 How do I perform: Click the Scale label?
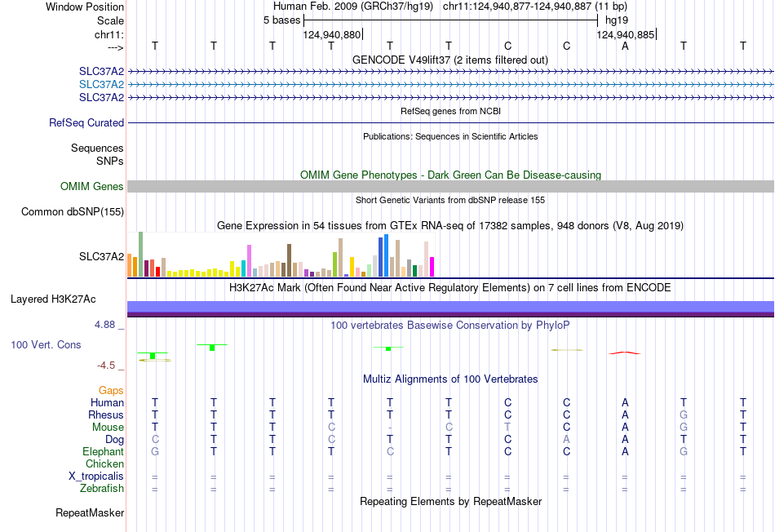tap(110, 20)
